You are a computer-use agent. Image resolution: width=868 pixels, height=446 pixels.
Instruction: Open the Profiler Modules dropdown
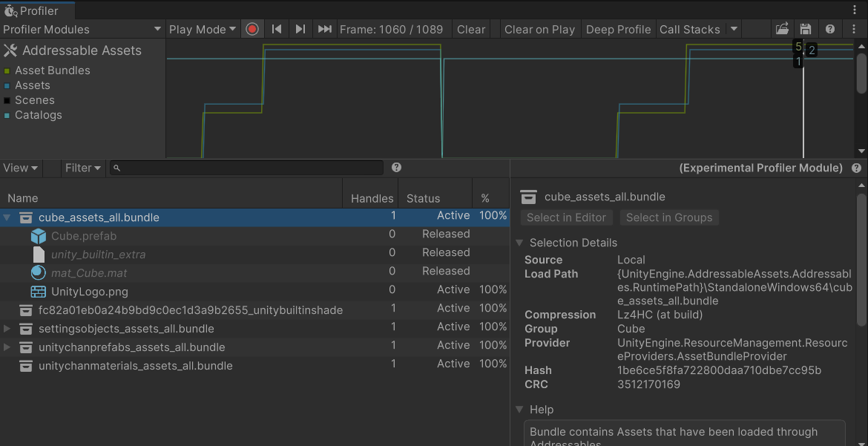(x=82, y=30)
